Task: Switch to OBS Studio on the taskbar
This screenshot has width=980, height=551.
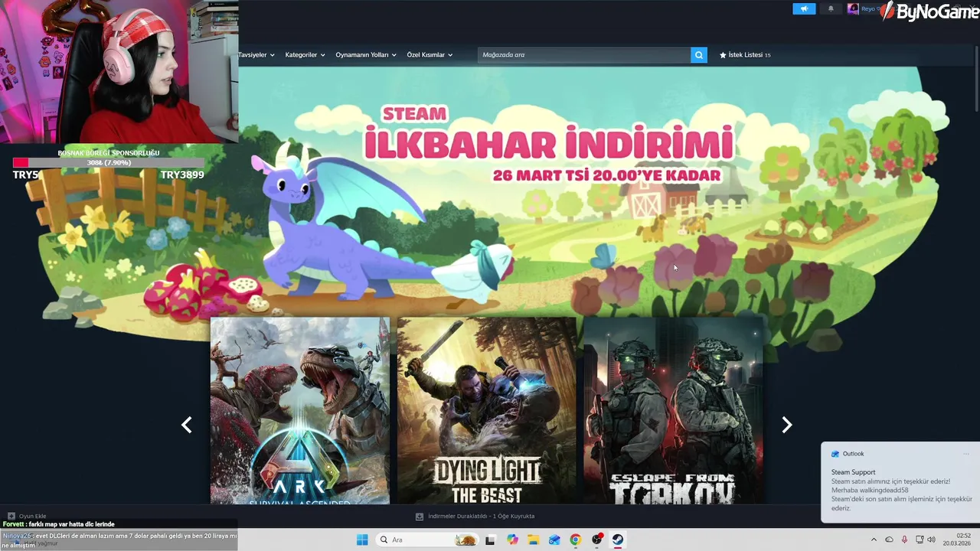Action: (597, 540)
